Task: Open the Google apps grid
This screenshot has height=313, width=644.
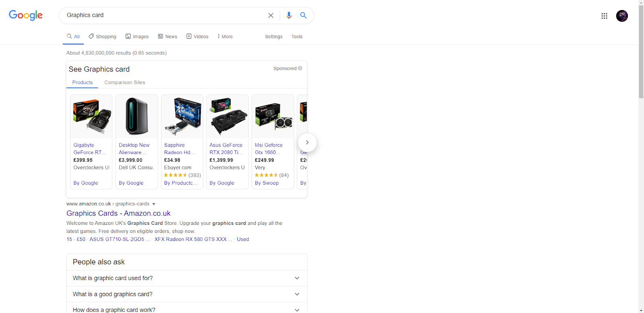Action: [604, 16]
